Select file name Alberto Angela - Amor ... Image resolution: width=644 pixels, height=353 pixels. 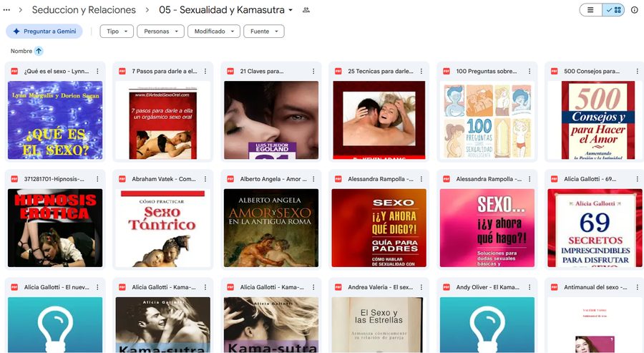pos(273,179)
